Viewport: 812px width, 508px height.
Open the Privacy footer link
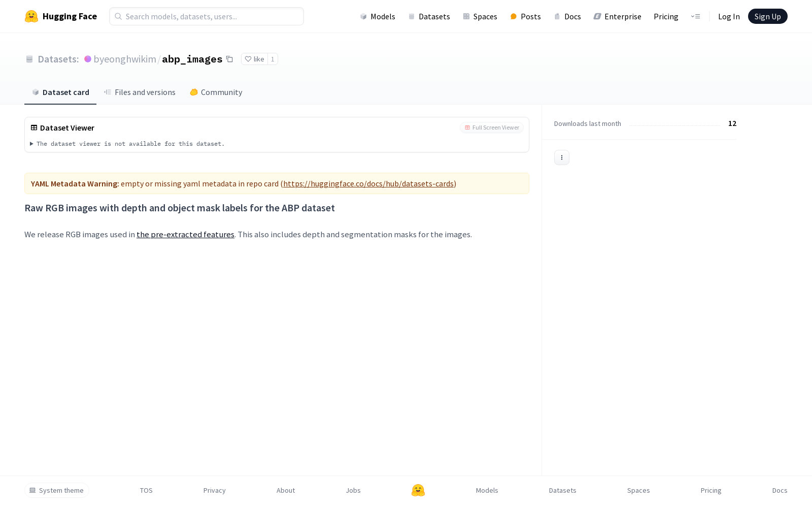coord(215,490)
